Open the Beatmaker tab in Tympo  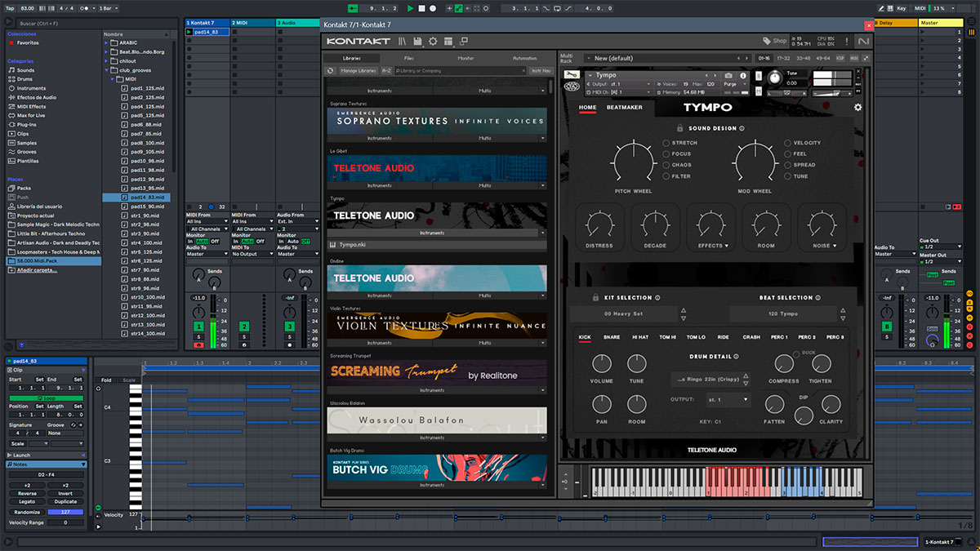pyautogui.click(x=624, y=107)
